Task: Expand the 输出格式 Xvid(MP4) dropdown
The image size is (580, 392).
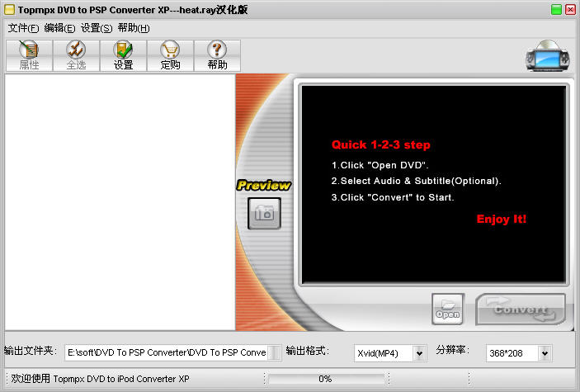Action: point(419,353)
